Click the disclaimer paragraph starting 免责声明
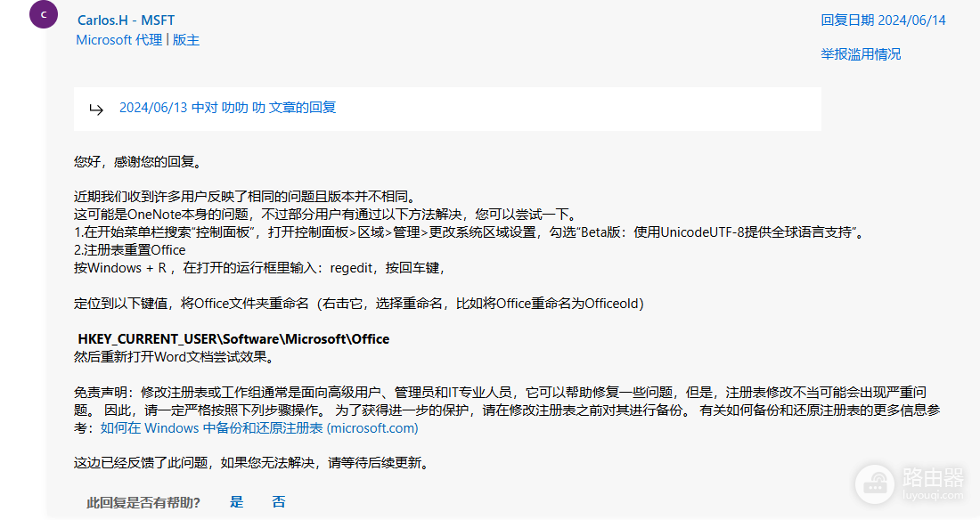This screenshot has height=520, width=980. 507,410
